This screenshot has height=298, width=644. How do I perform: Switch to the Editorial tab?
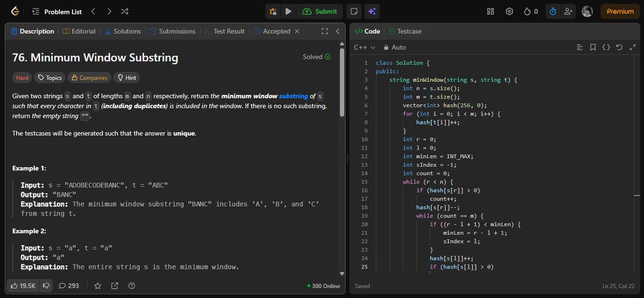pyautogui.click(x=79, y=31)
